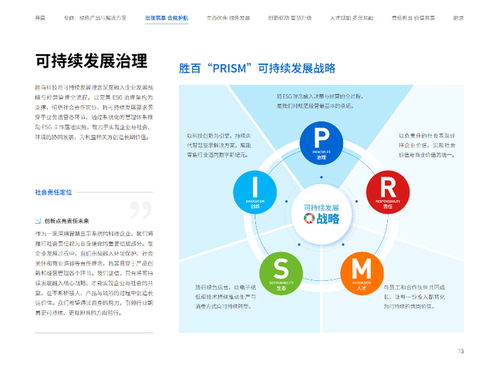Click the center 可持续发展战略 circle

tap(321, 214)
